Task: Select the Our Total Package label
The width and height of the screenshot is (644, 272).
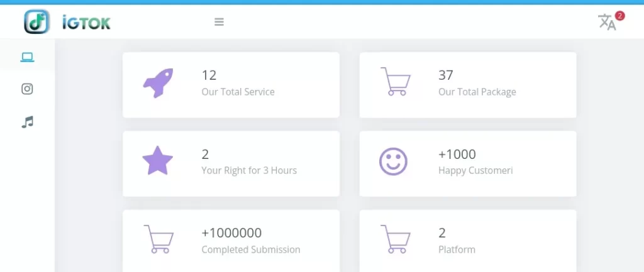Action: click(477, 92)
